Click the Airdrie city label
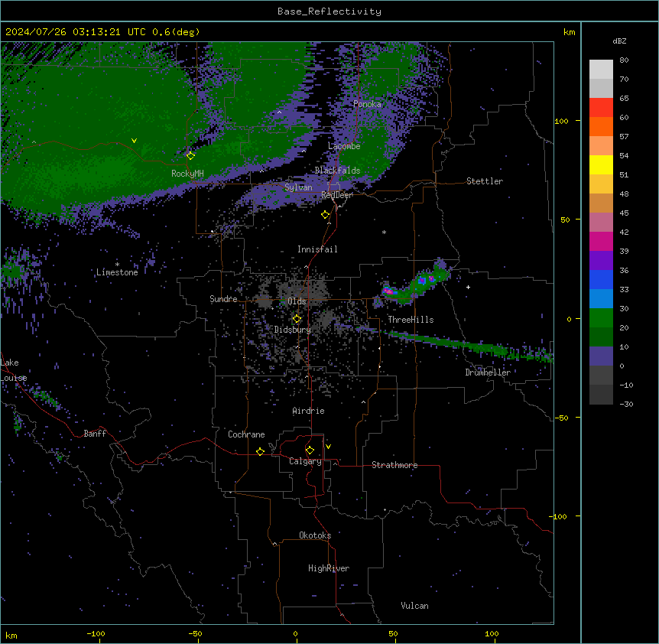This screenshot has width=659, height=644. click(x=309, y=411)
